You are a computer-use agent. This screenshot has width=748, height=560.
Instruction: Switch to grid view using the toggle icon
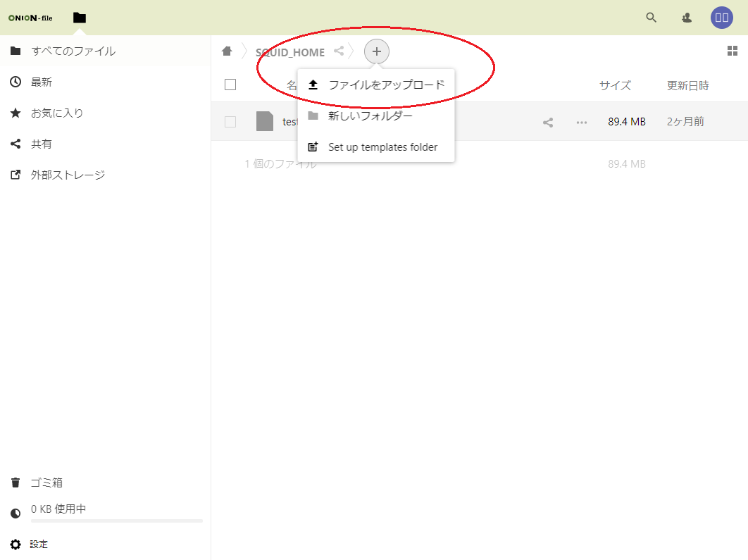click(x=733, y=51)
